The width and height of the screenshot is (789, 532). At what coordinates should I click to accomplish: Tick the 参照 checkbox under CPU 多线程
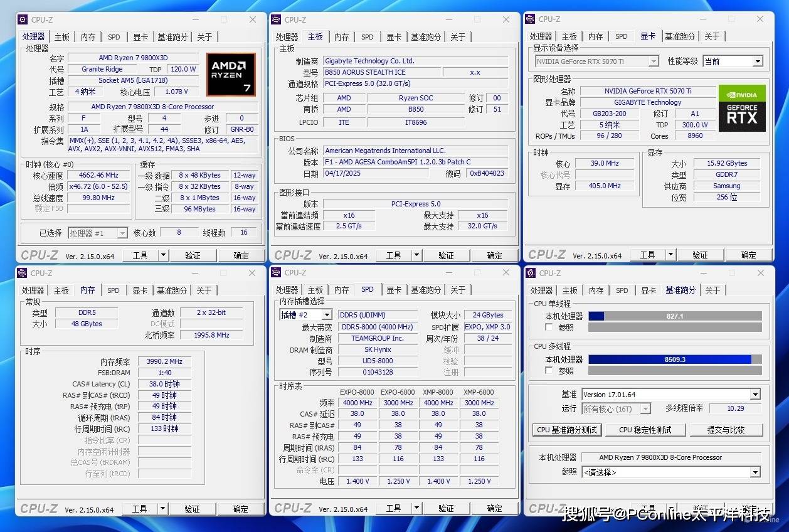pos(549,371)
